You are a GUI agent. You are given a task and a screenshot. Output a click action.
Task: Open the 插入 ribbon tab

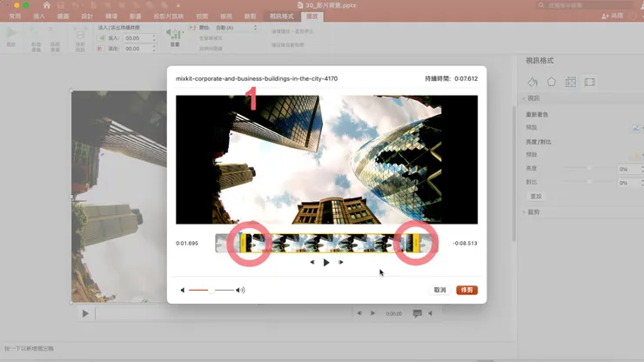(x=39, y=17)
